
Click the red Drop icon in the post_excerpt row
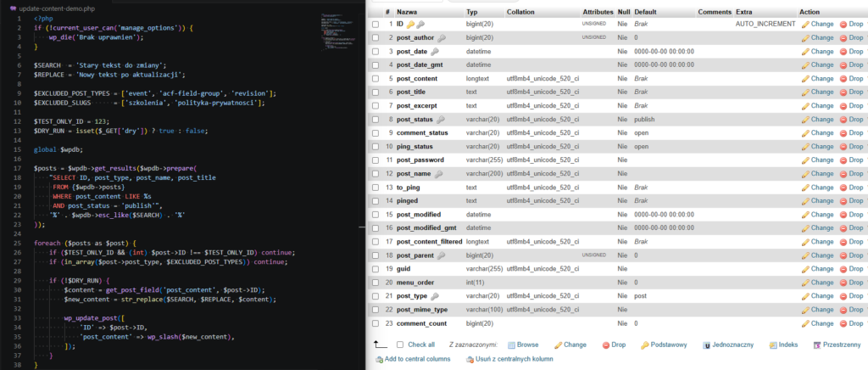843,106
